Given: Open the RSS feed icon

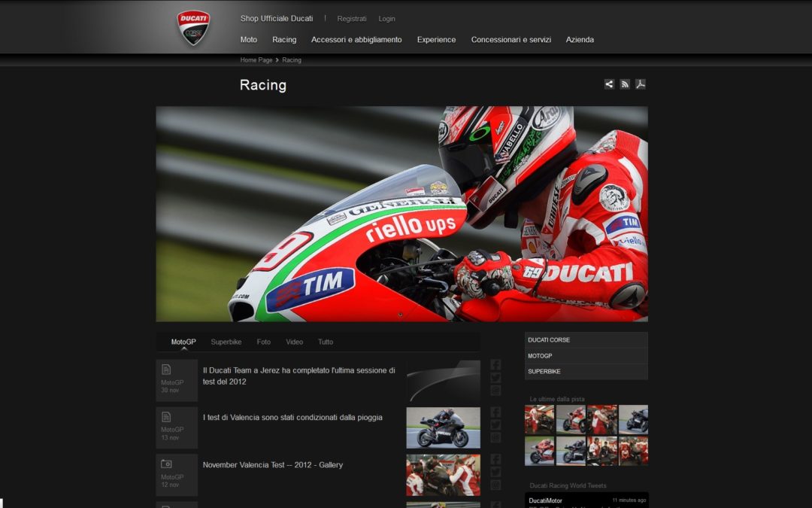Looking at the screenshot, I should click(x=625, y=84).
